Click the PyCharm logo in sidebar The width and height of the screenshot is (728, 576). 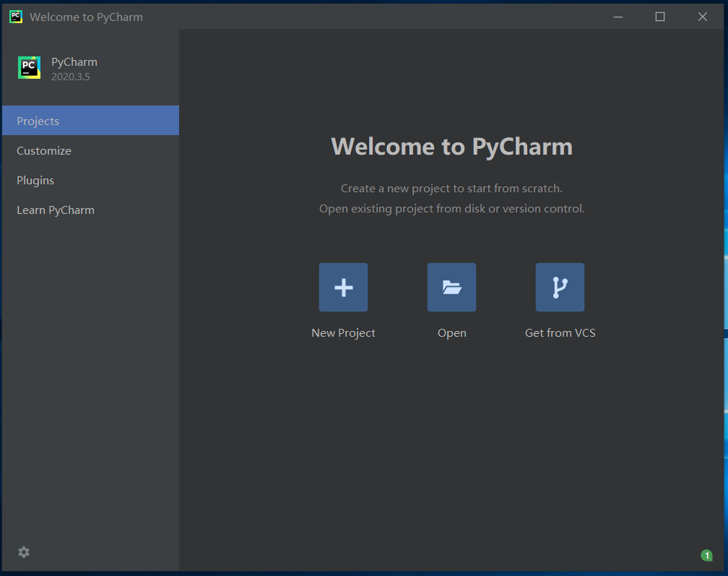[x=29, y=68]
